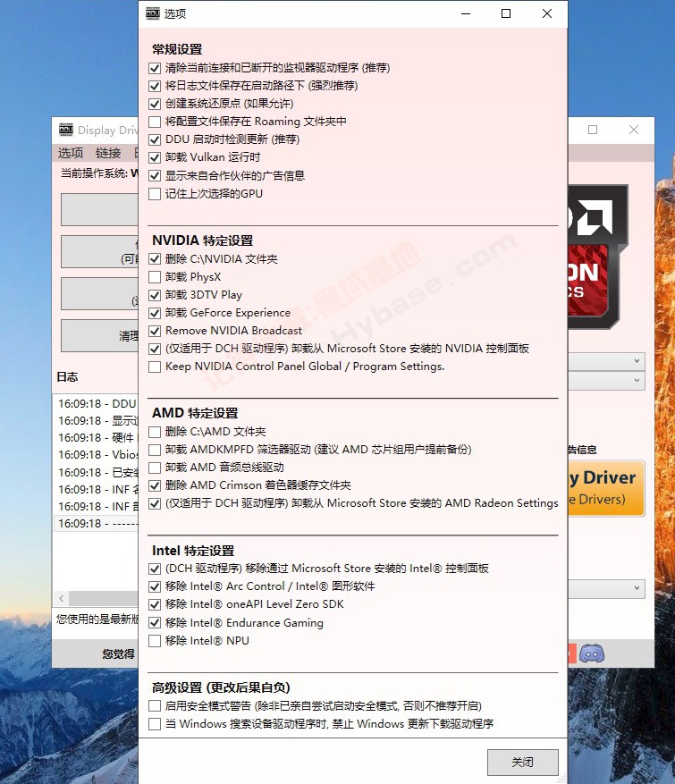Disable 显示来自合作伙伴的广告信息 checkbox

(x=155, y=176)
